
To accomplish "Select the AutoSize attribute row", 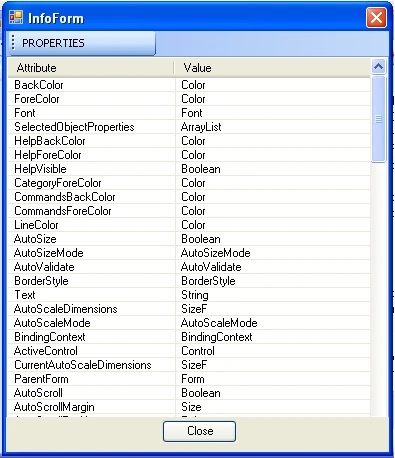I will tap(189, 239).
